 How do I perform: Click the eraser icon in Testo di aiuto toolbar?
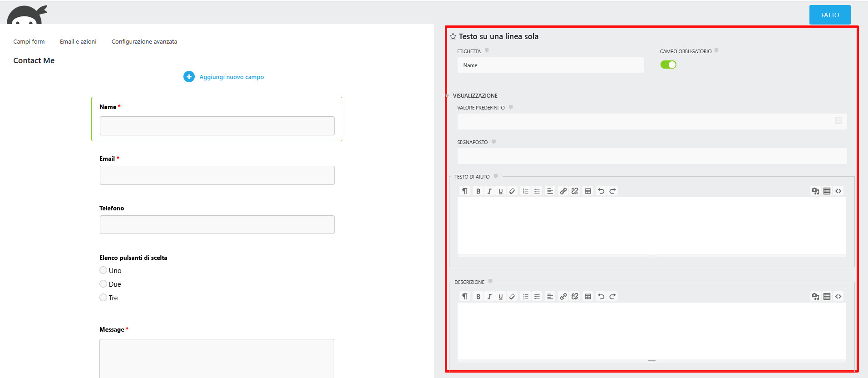[x=512, y=191]
